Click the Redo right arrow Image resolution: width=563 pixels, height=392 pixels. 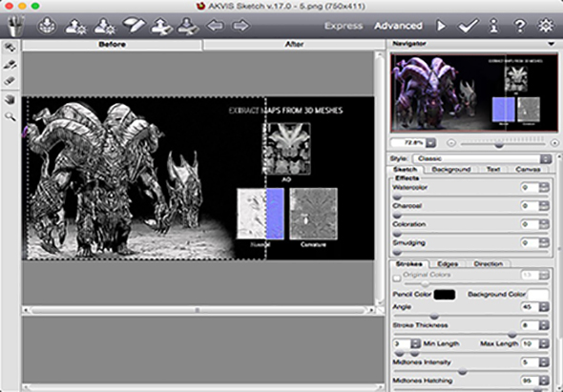240,26
